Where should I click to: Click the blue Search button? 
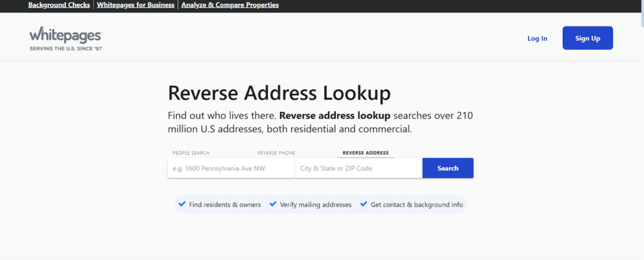(x=448, y=168)
